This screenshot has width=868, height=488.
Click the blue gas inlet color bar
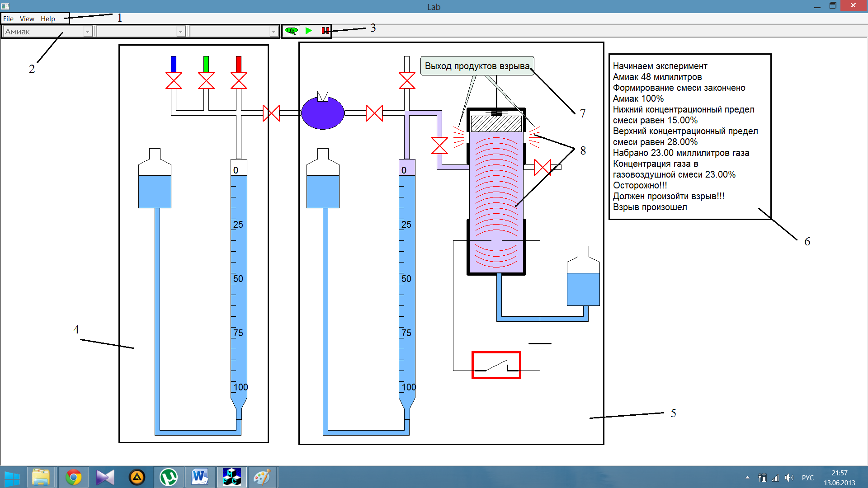point(174,64)
